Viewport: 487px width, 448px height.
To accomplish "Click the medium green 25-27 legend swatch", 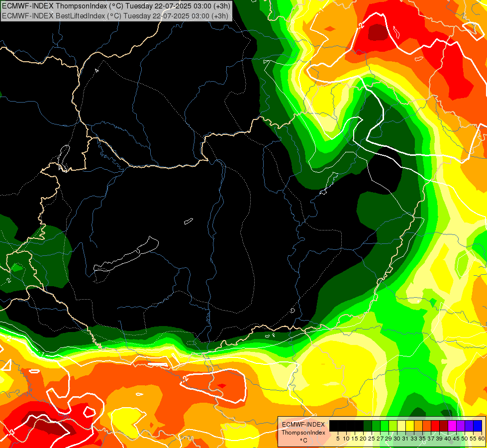I will [376, 426].
